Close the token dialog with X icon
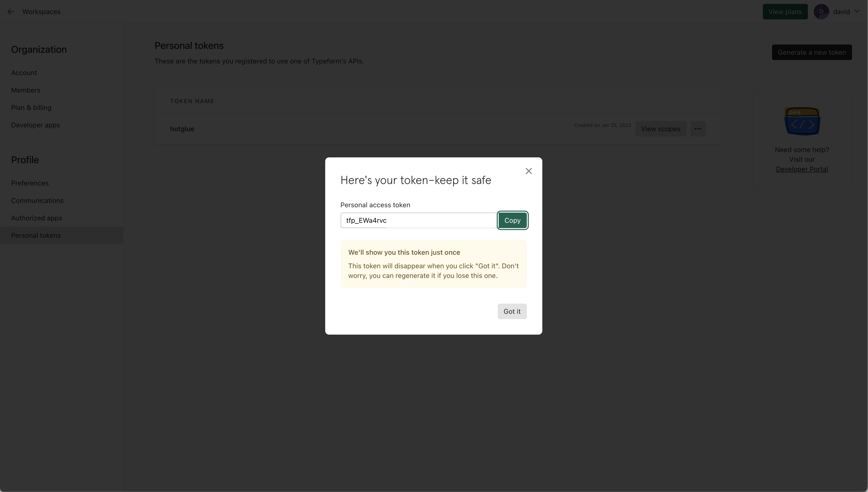The width and height of the screenshot is (868, 492). pyautogui.click(x=529, y=171)
